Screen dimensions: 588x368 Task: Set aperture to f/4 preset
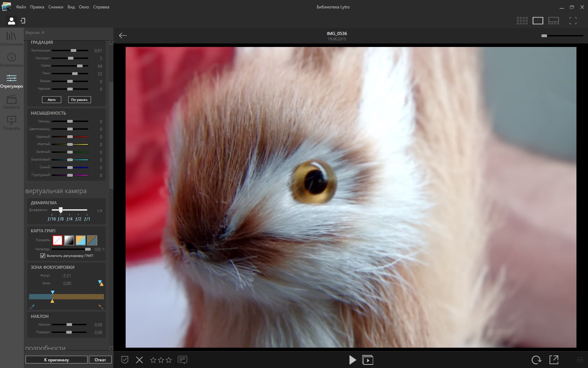pyautogui.click(x=70, y=219)
